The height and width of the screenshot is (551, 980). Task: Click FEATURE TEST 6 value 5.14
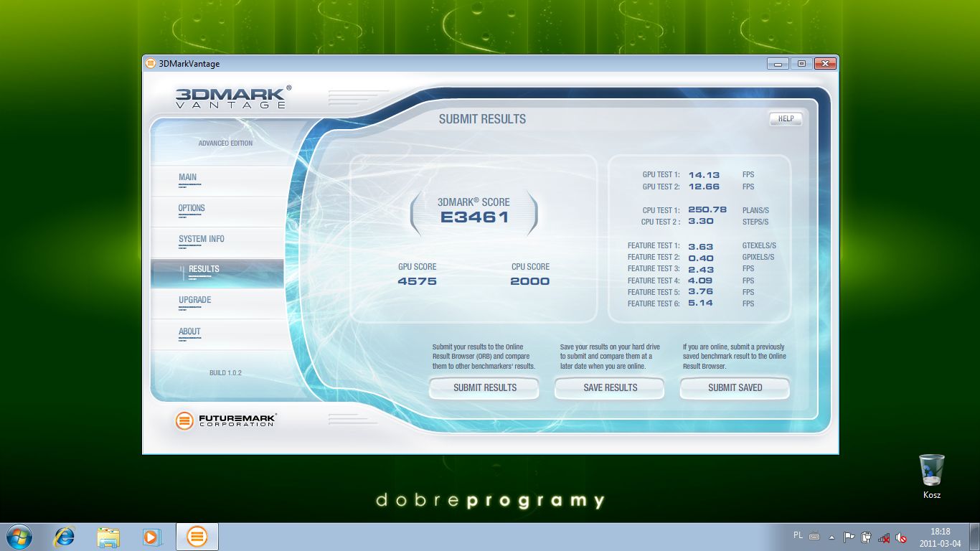700,303
